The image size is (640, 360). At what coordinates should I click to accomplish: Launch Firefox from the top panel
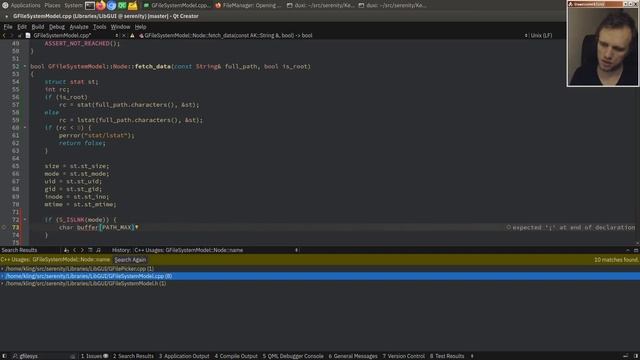[100, 5]
